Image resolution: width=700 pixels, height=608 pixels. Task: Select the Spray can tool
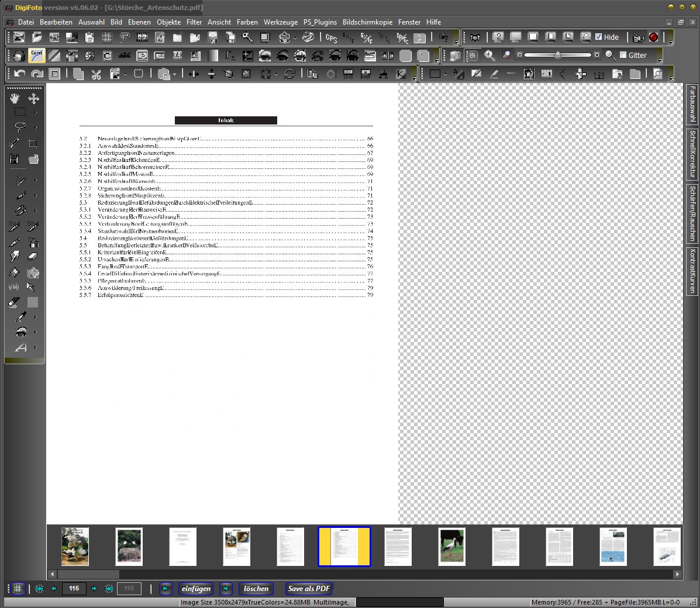[33, 241]
